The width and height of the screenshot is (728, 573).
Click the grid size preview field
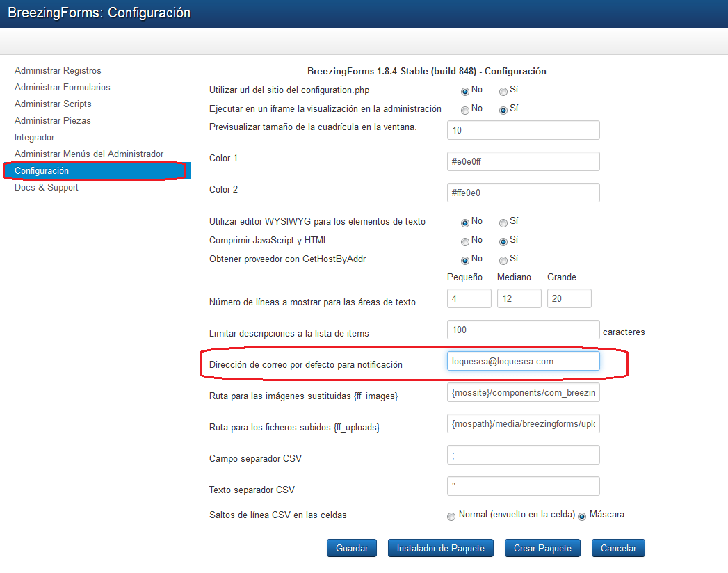point(524,130)
